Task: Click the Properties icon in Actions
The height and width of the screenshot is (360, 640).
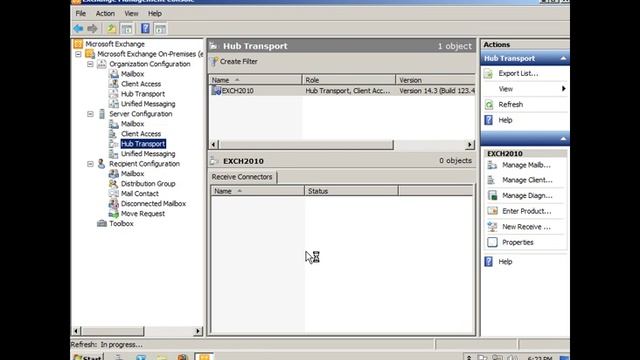Action: (492, 242)
